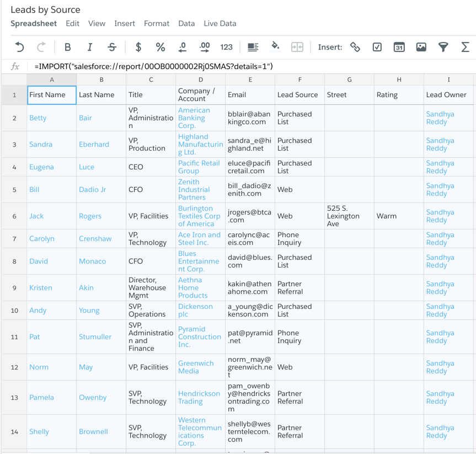Select the First Name header cell
The image size is (476, 454).
click(52, 95)
